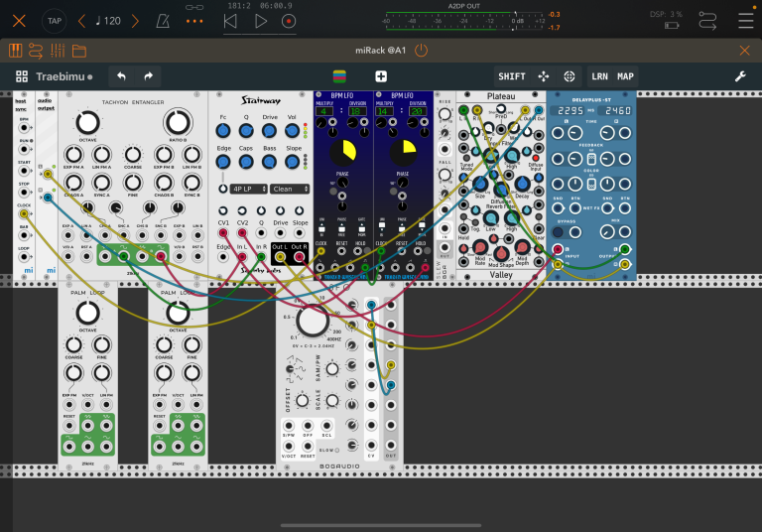Click the SHIFT button
The width and height of the screenshot is (762, 532).
tap(512, 76)
